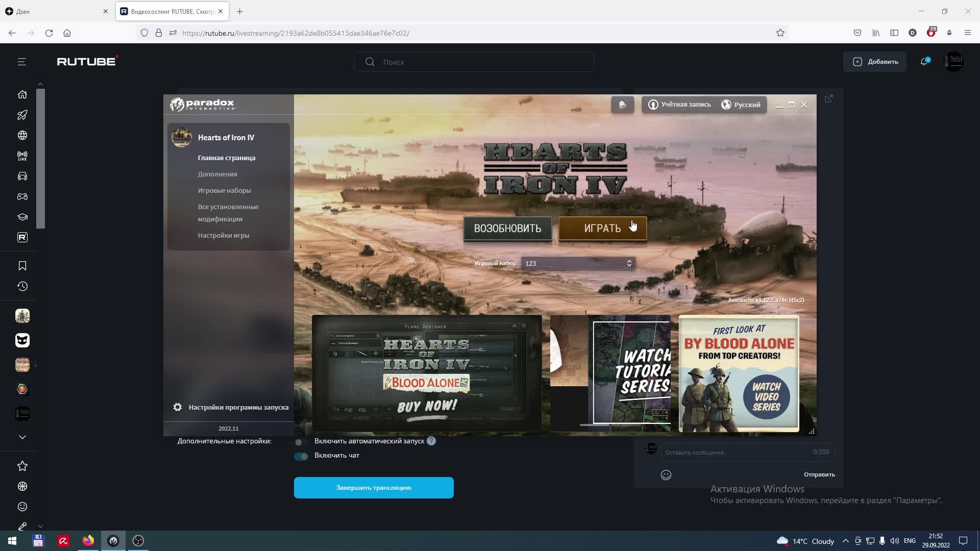Image resolution: width=980 pixels, height=551 pixels.
Task: Open the Русский language selector
Action: click(x=741, y=105)
